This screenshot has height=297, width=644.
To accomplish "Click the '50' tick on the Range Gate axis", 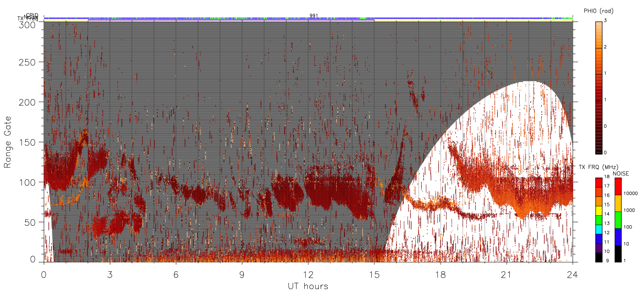I will coord(31,222).
